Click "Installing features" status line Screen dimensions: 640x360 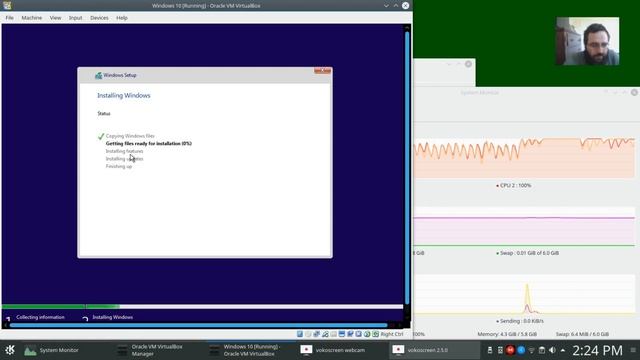click(124, 151)
